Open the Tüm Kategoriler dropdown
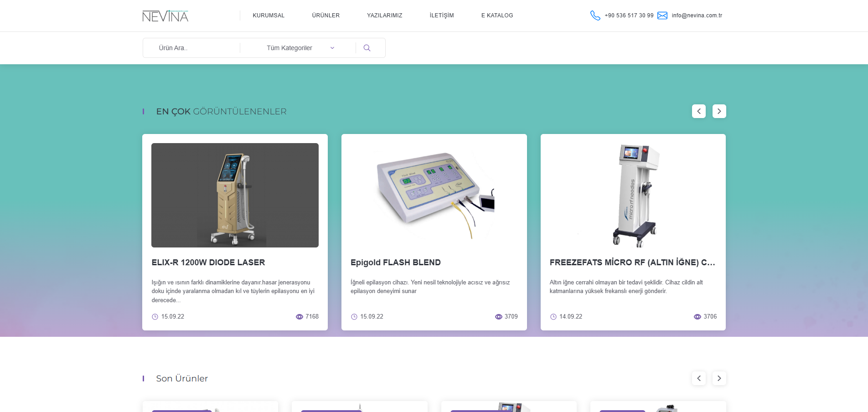The image size is (868, 412). [x=298, y=48]
